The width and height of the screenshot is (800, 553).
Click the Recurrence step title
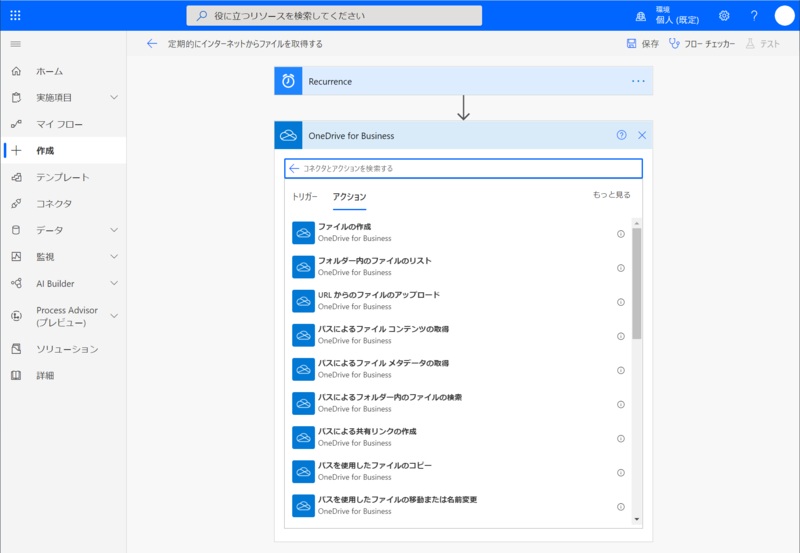point(330,82)
